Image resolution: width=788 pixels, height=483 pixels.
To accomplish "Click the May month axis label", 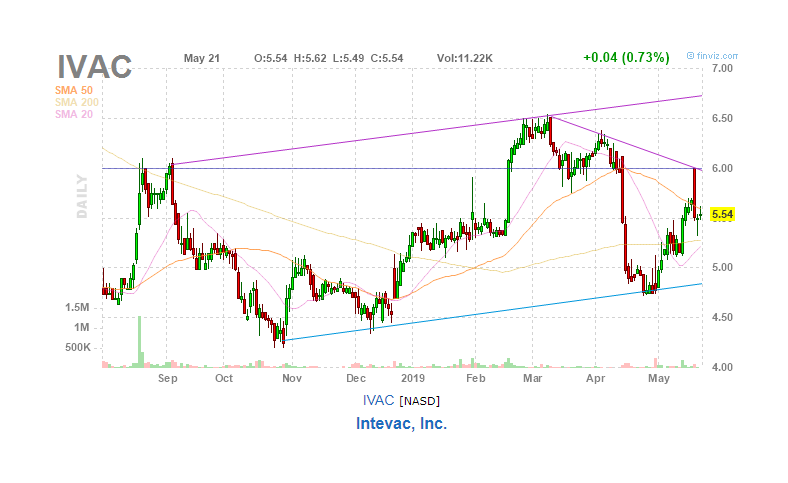I will coord(659,378).
